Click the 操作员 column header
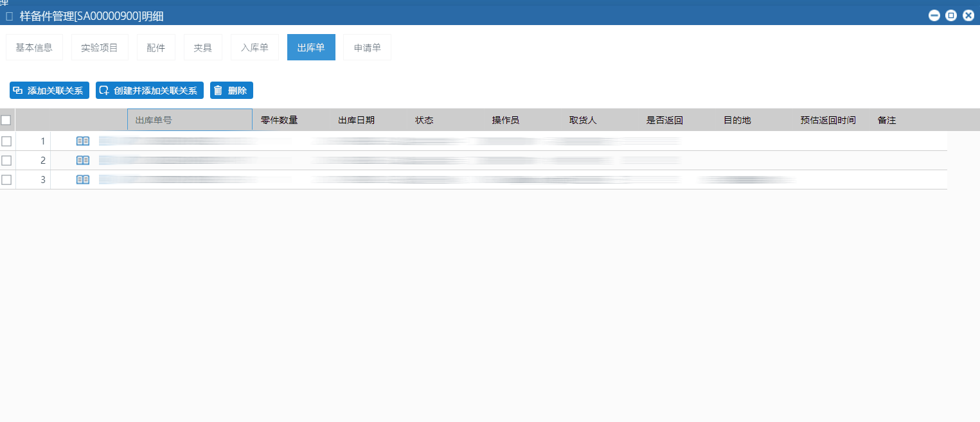Image resolution: width=980 pixels, height=422 pixels. (x=506, y=120)
